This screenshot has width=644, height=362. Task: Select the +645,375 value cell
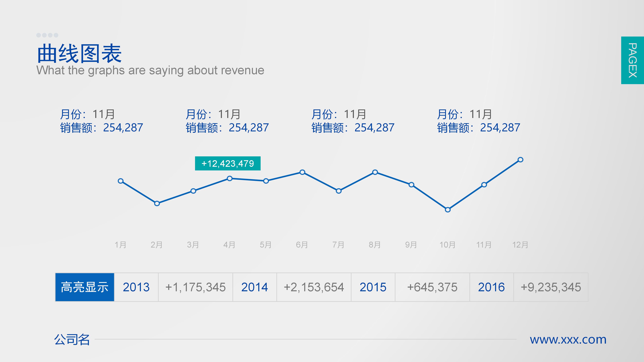432,287
